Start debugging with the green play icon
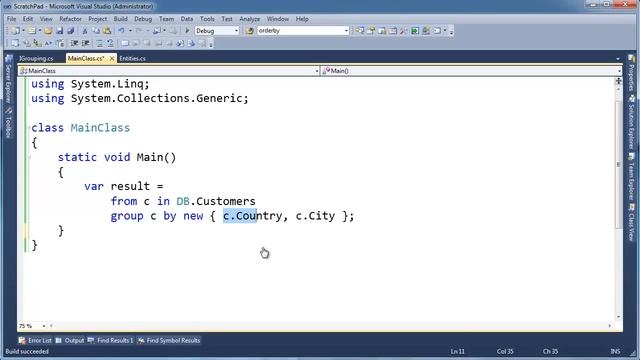 click(x=187, y=31)
